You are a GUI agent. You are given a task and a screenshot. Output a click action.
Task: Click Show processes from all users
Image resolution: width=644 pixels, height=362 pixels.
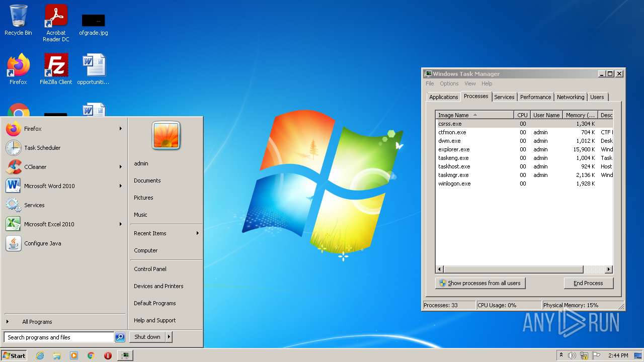(480, 283)
